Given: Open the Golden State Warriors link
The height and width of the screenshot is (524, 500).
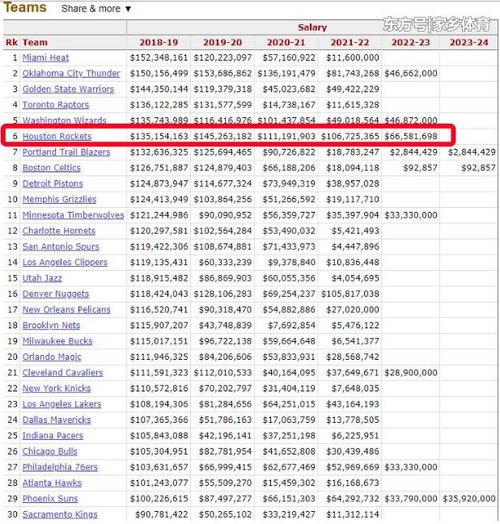Looking at the screenshot, I should [x=68, y=89].
